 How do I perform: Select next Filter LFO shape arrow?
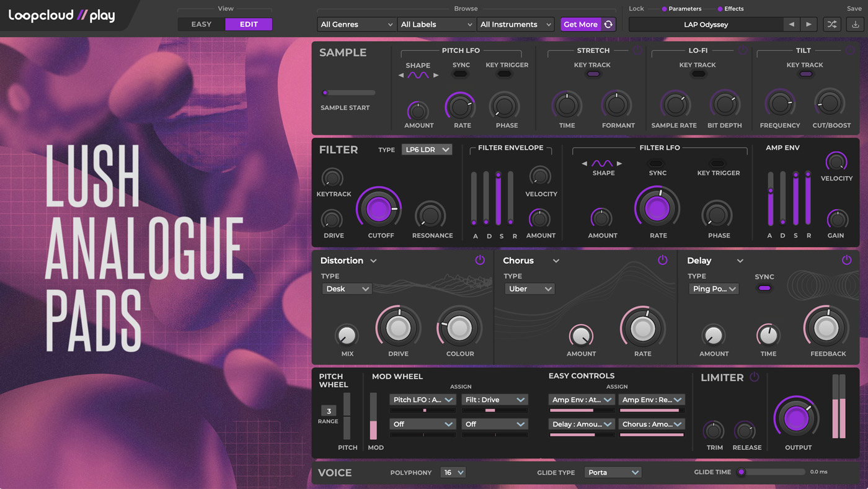pyautogui.click(x=619, y=164)
